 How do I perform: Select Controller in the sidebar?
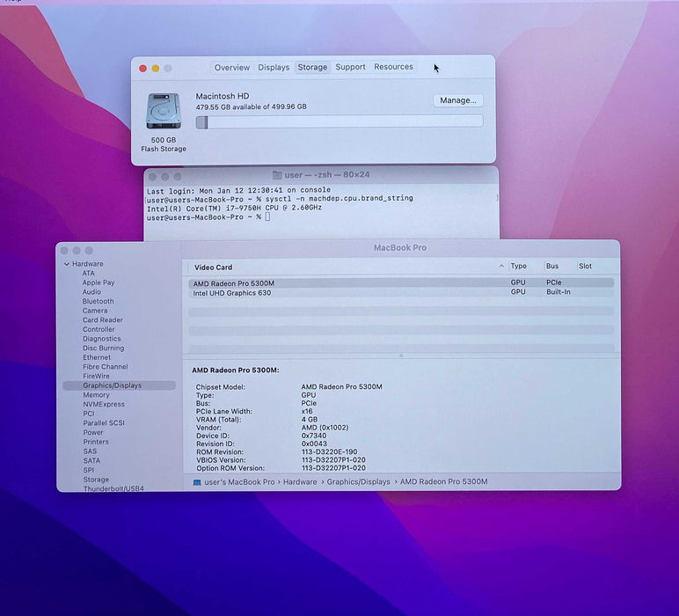(x=99, y=329)
